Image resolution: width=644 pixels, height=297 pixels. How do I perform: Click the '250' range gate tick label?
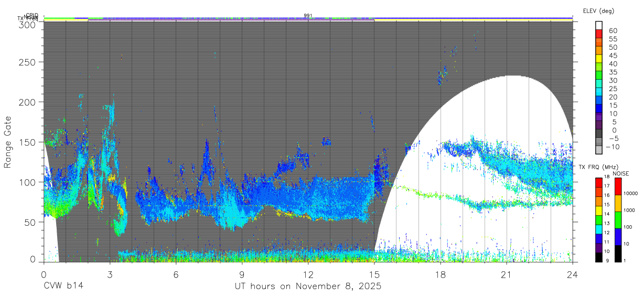tap(27, 62)
